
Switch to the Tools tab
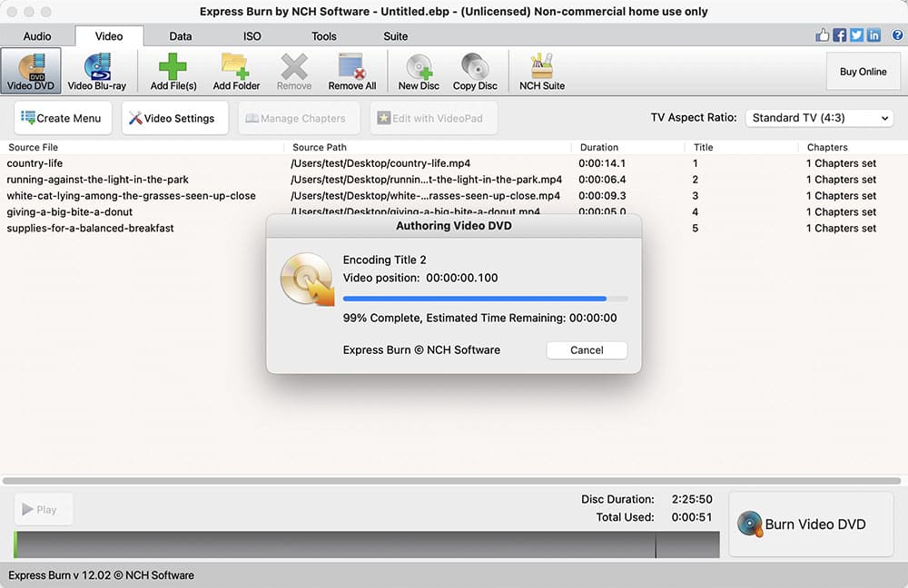(x=324, y=36)
